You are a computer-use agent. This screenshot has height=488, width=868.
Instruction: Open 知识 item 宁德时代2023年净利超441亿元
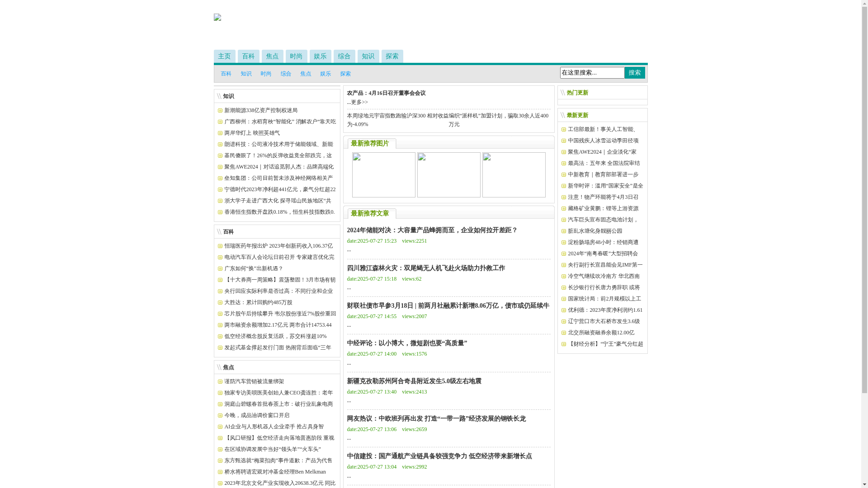click(x=280, y=189)
